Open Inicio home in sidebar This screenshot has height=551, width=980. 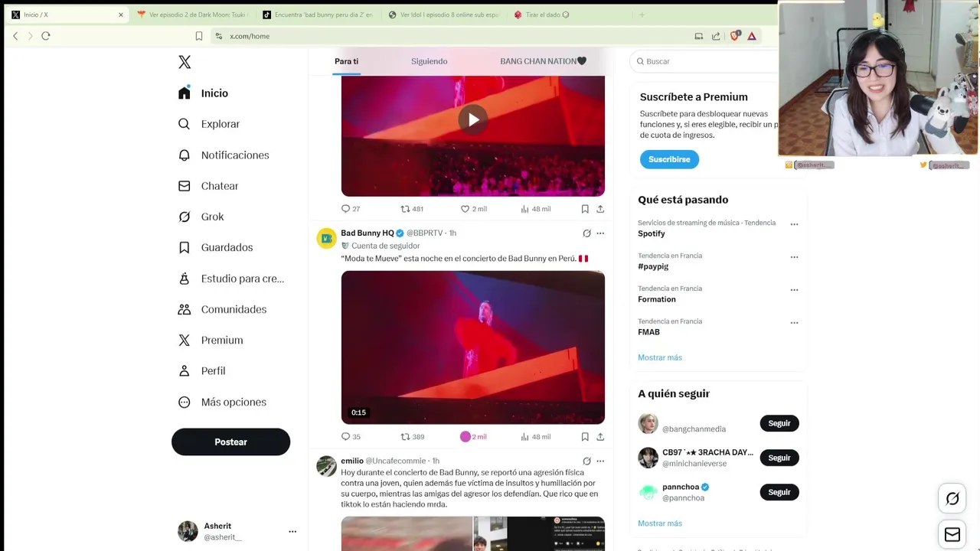[204, 93]
